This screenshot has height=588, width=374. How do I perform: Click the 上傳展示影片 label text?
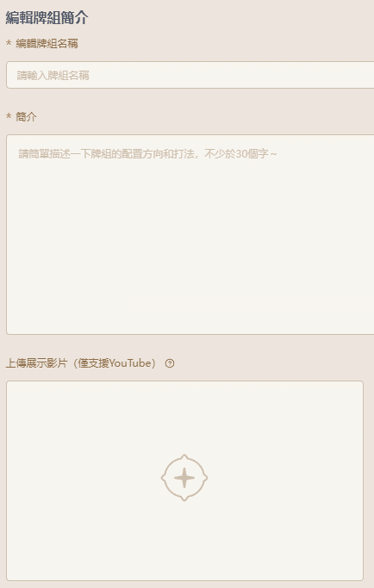(36, 363)
